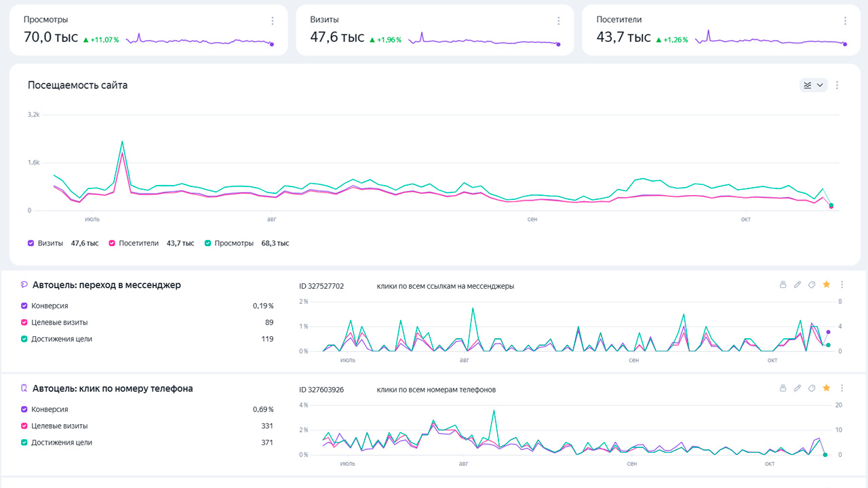This screenshot has height=488, width=868.
Task: Toggle the favorite star for goal ID 327527702
Action: [826, 285]
